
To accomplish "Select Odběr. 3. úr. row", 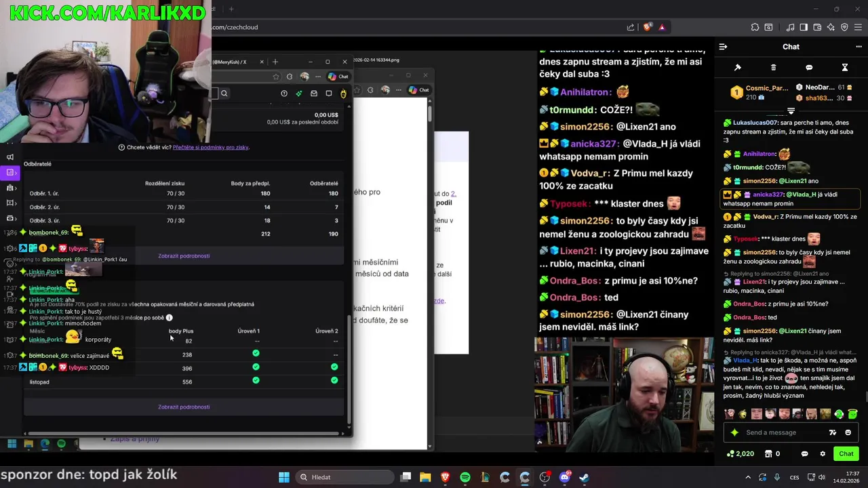I will point(184,220).
